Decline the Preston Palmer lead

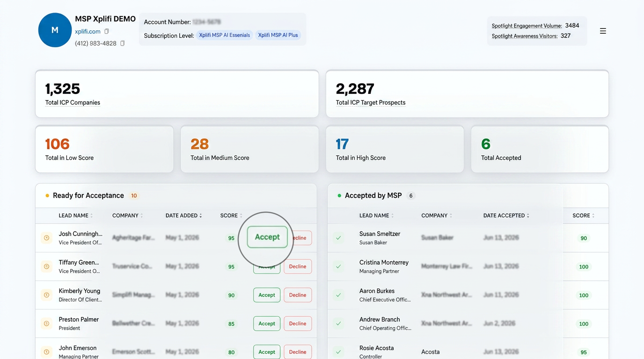click(x=298, y=323)
